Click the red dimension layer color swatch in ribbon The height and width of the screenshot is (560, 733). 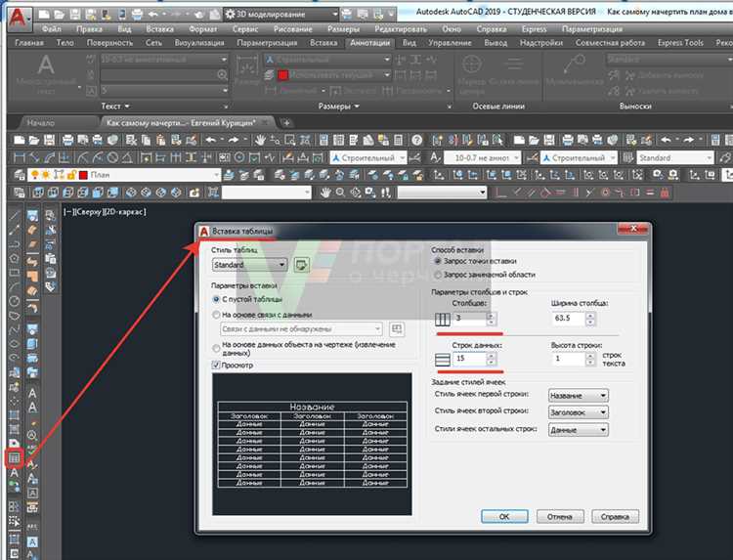coord(282,75)
